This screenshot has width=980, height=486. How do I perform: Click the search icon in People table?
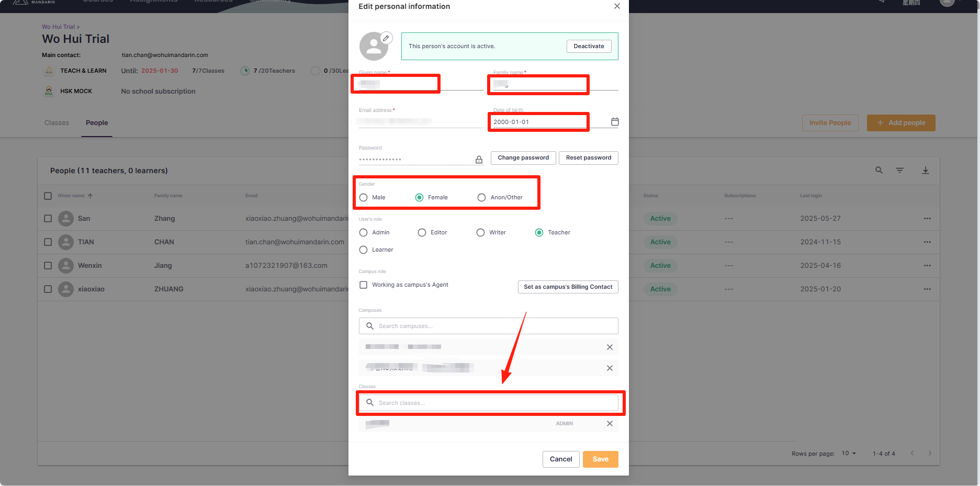[879, 171]
